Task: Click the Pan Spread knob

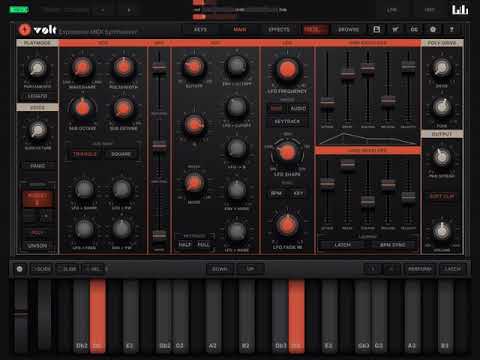Action: click(x=442, y=157)
